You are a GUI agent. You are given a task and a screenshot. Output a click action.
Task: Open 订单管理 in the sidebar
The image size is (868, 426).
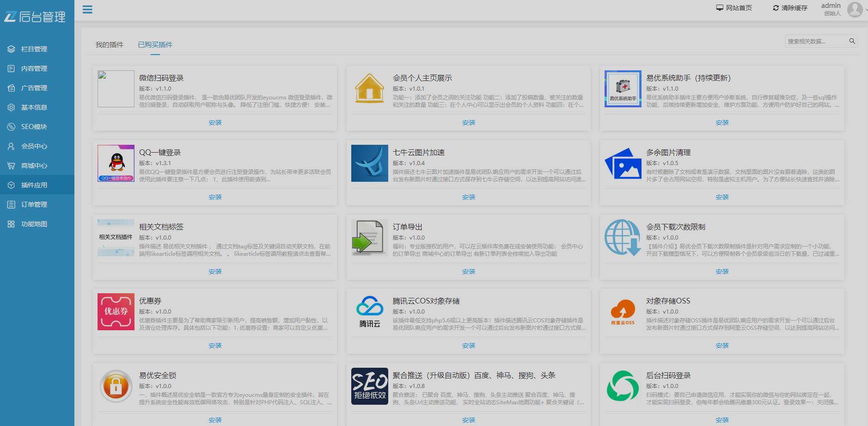pos(34,204)
